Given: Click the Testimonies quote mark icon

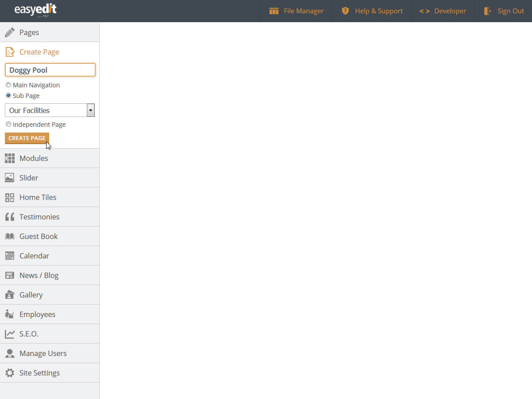Looking at the screenshot, I should pyautogui.click(x=10, y=217).
